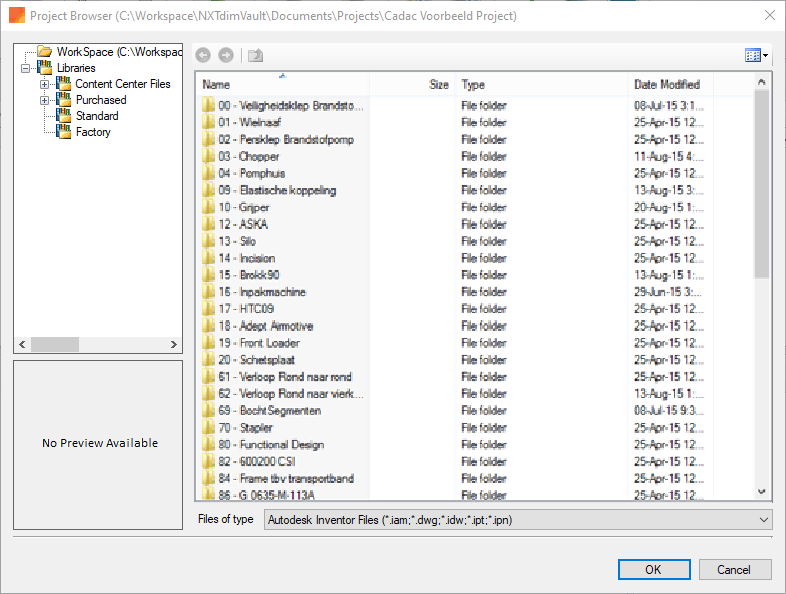Click the Factory library icon
The image size is (786, 594).
pyautogui.click(x=64, y=131)
